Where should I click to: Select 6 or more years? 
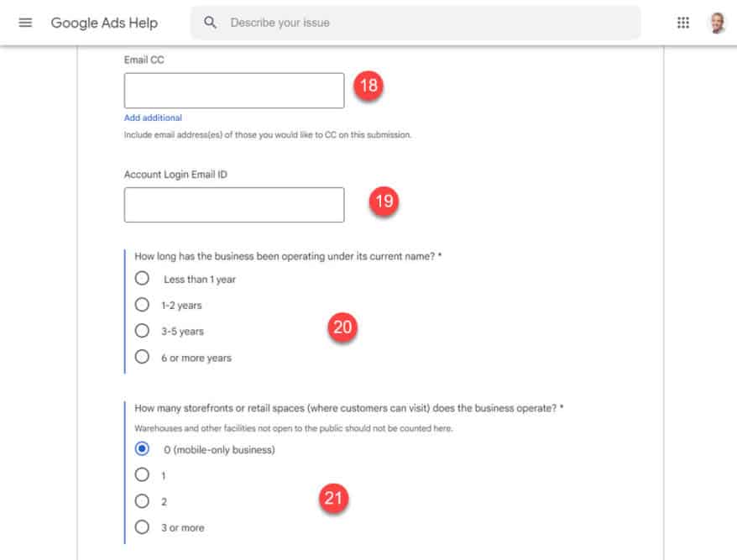click(x=142, y=357)
